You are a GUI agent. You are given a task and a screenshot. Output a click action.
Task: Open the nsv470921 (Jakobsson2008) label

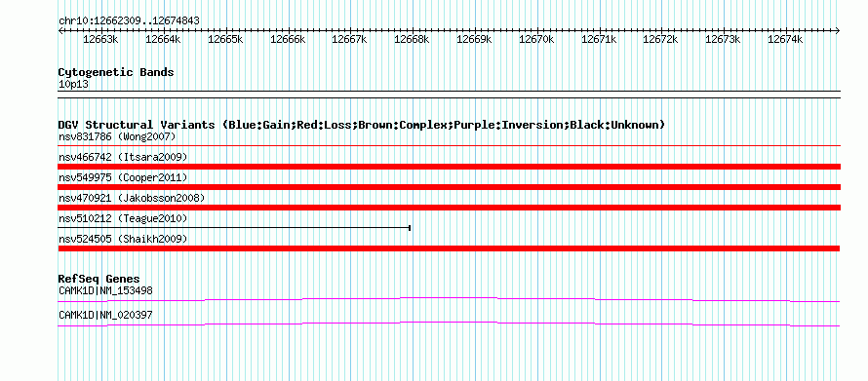pyautogui.click(x=132, y=198)
